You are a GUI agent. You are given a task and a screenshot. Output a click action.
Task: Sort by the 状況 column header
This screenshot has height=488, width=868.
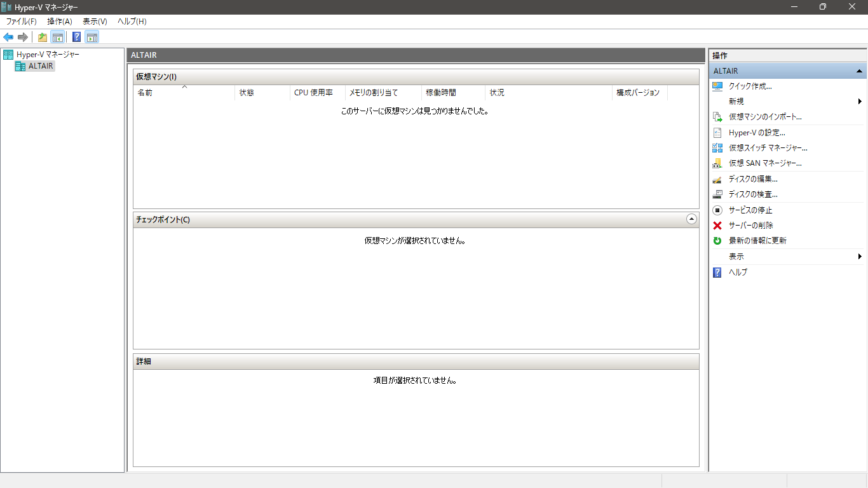[x=548, y=93]
